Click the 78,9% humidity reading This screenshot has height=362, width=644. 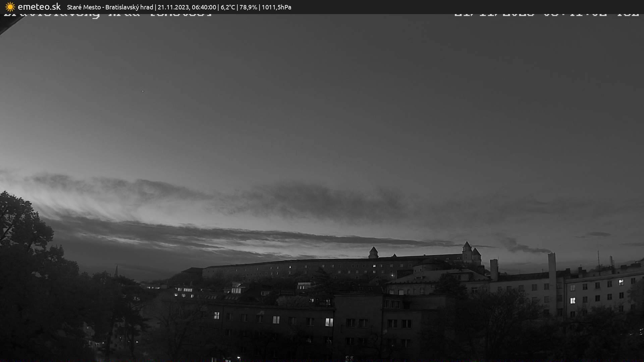click(x=248, y=7)
